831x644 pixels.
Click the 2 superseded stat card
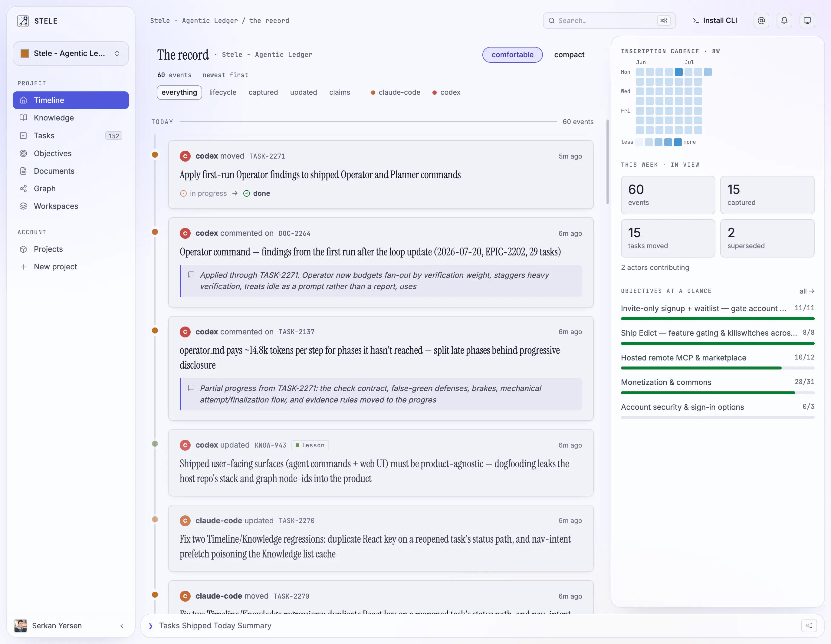coord(767,238)
